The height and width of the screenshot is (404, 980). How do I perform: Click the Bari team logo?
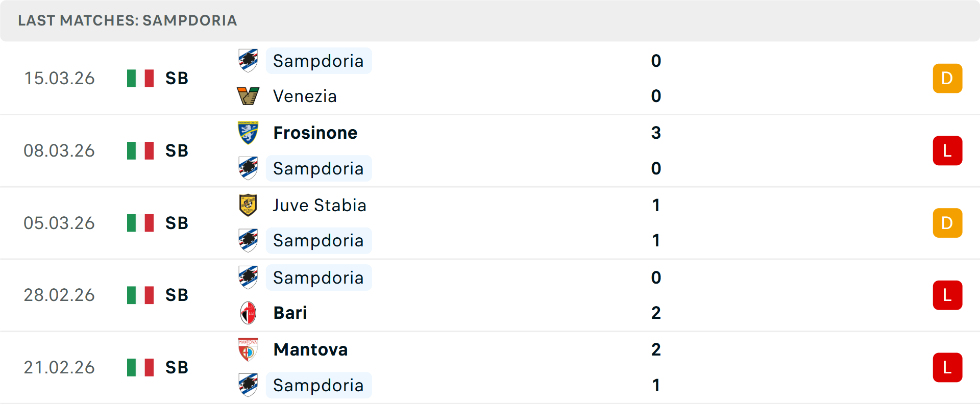(x=248, y=313)
